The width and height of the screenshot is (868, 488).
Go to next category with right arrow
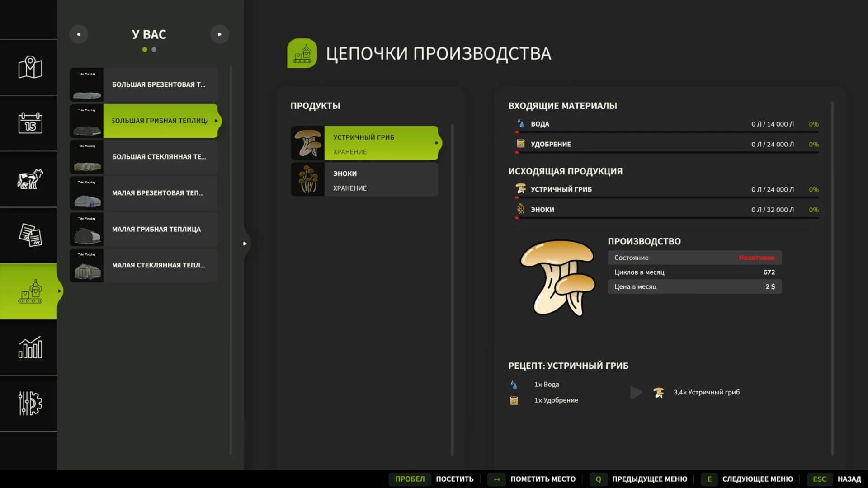(220, 34)
